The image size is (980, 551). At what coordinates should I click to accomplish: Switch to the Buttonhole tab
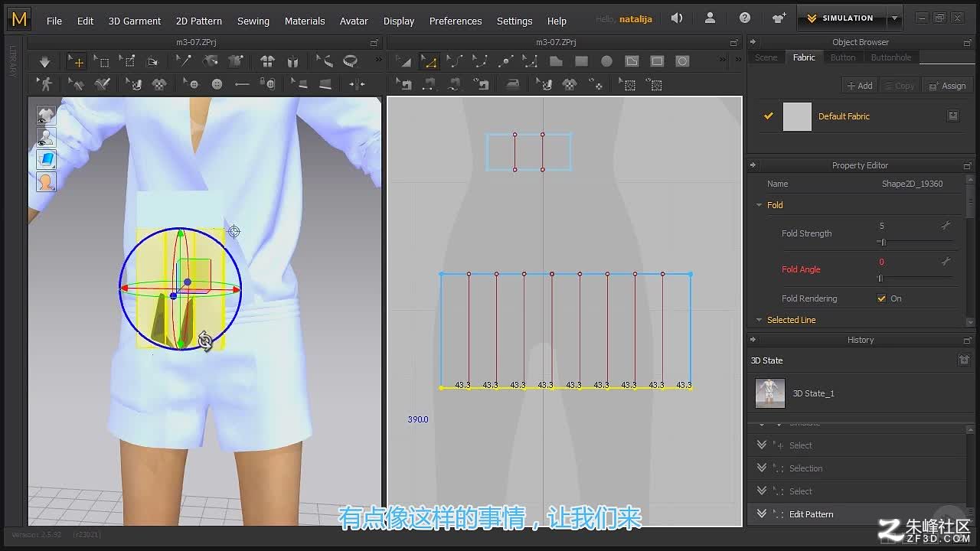[x=891, y=57]
